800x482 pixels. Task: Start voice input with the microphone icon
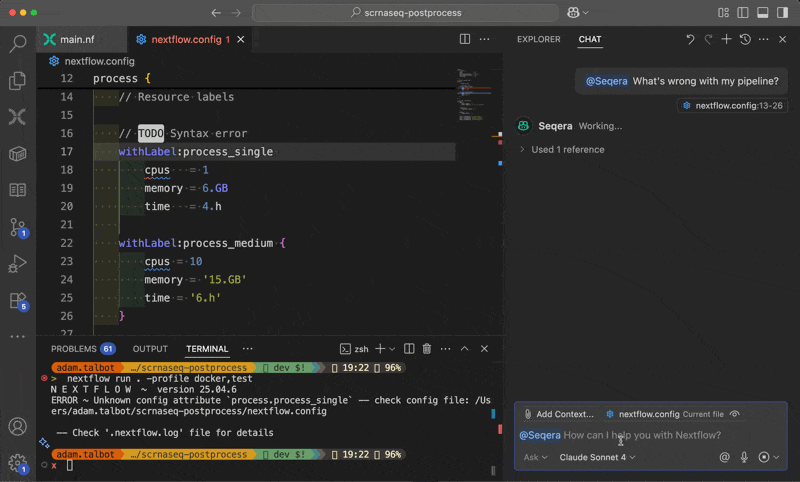click(744, 457)
